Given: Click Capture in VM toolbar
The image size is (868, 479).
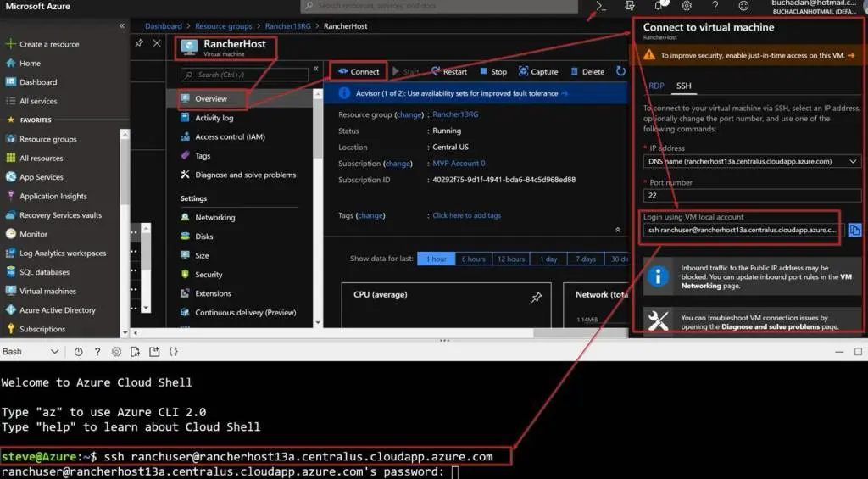Looking at the screenshot, I should 538,71.
